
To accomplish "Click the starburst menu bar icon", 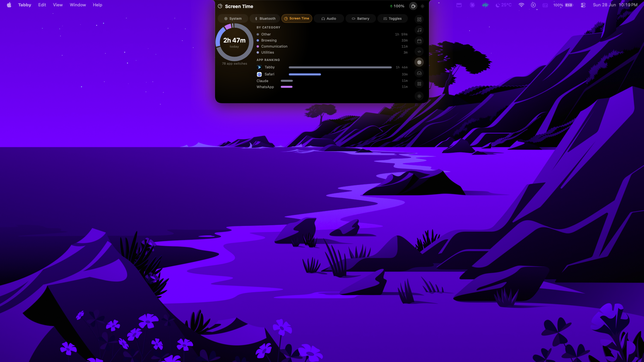I will 472,5.
